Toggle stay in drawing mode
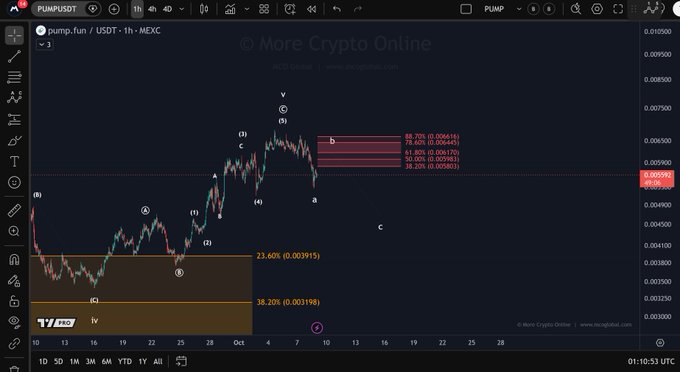Screen dimensions: 680x372 point(14,281)
